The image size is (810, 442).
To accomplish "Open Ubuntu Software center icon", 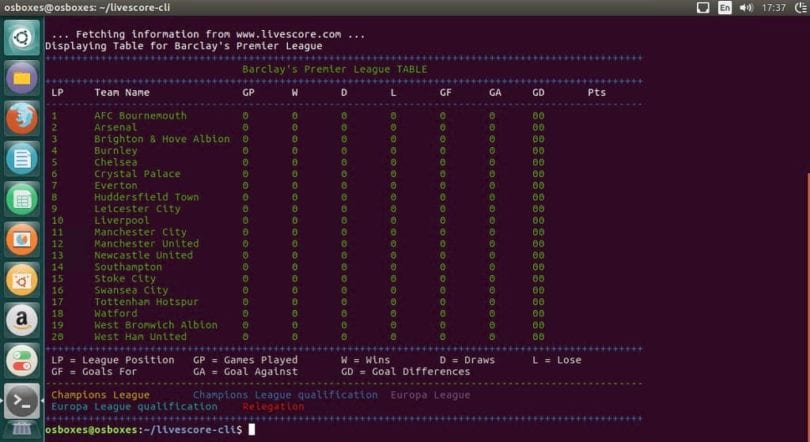I will (22, 279).
